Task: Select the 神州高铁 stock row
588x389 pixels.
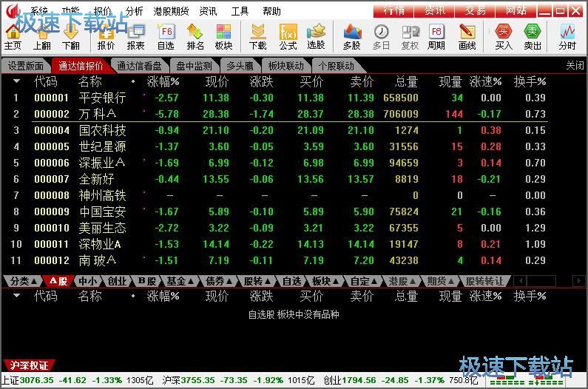Action: [x=279, y=195]
